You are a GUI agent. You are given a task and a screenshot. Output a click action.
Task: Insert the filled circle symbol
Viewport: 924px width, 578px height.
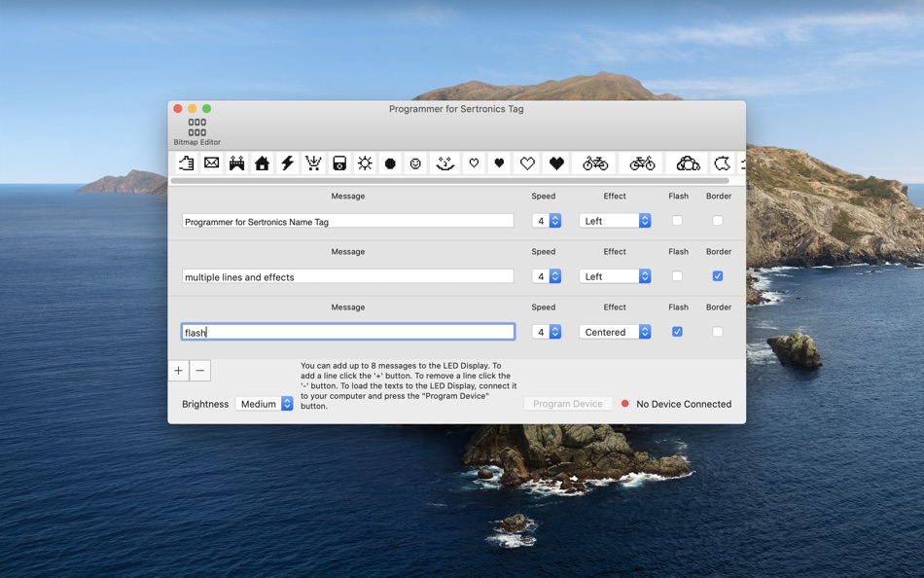(390, 163)
